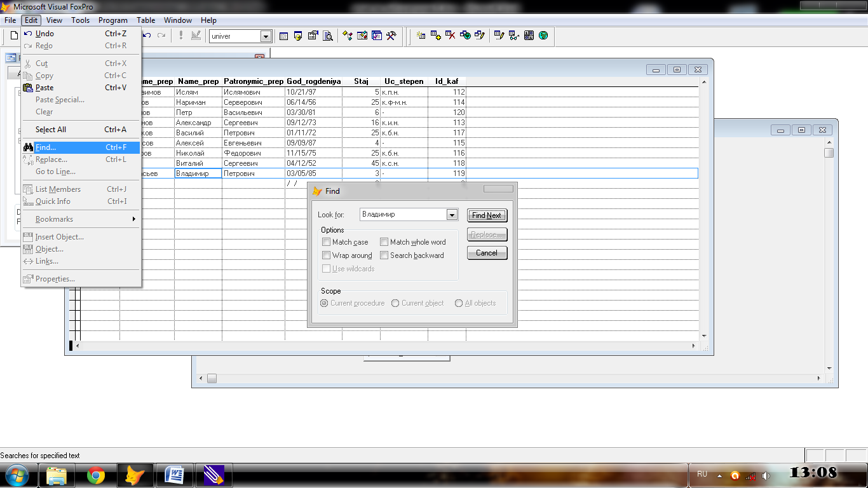Click the Document View toolbar icon
Image resolution: width=868 pixels, height=488 pixels.
pos(328,36)
